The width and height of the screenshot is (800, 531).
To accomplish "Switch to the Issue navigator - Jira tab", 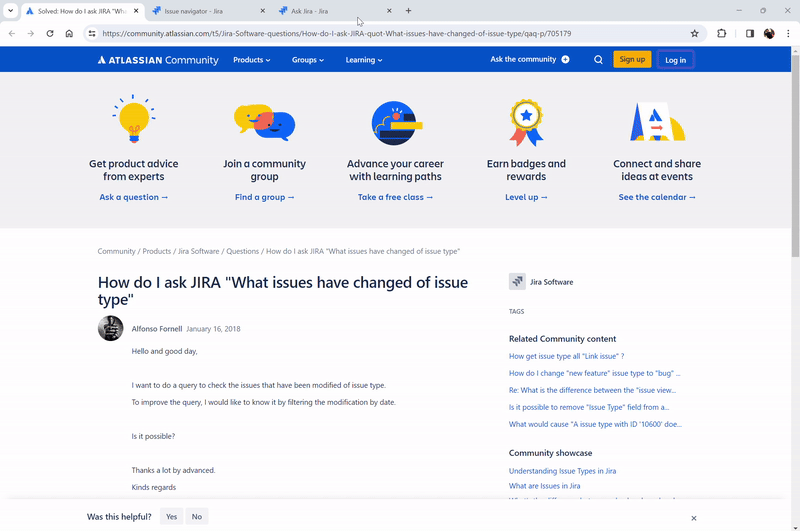I will [209, 11].
